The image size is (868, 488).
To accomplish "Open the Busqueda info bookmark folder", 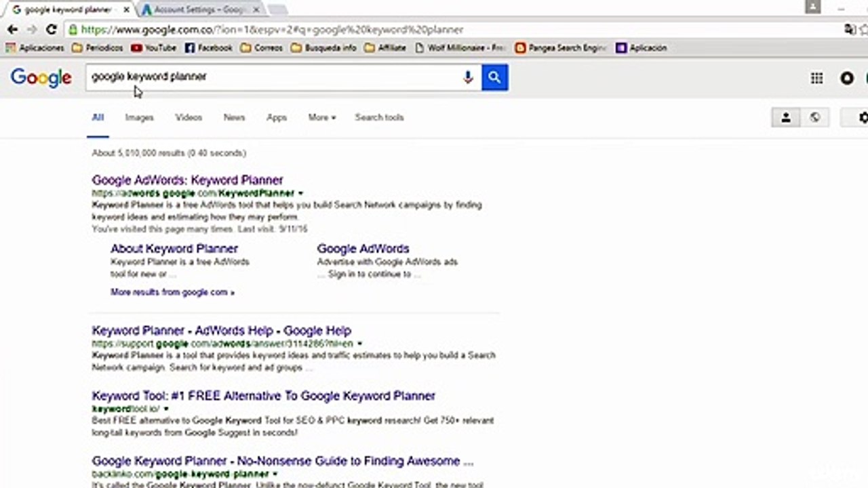I will click(x=323, y=48).
